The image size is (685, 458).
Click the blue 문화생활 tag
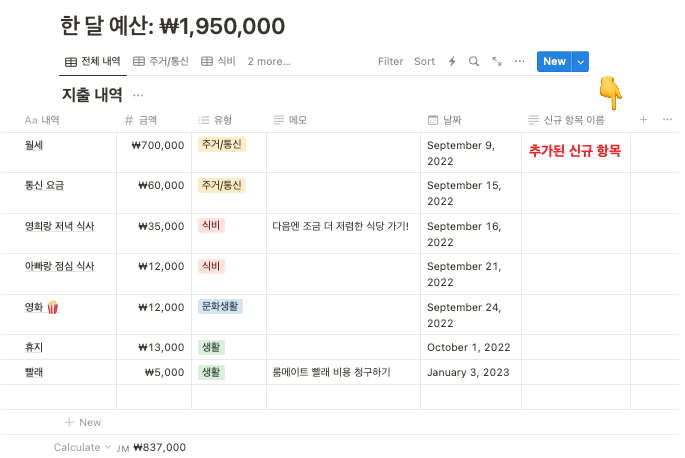tap(220, 306)
